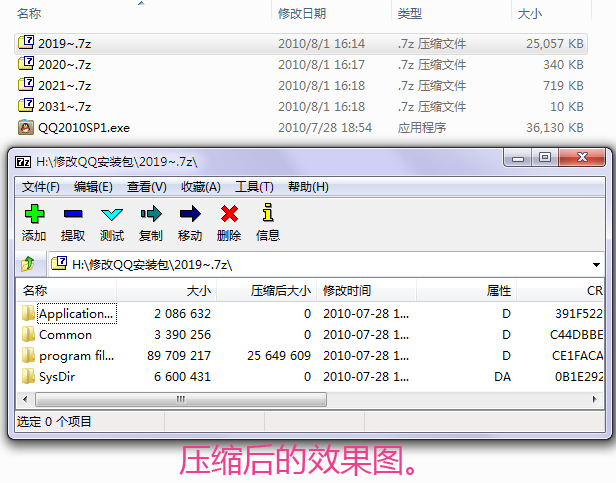The width and height of the screenshot is (616, 483).
Task: Open the 查看(V) menu
Action: (147, 187)
